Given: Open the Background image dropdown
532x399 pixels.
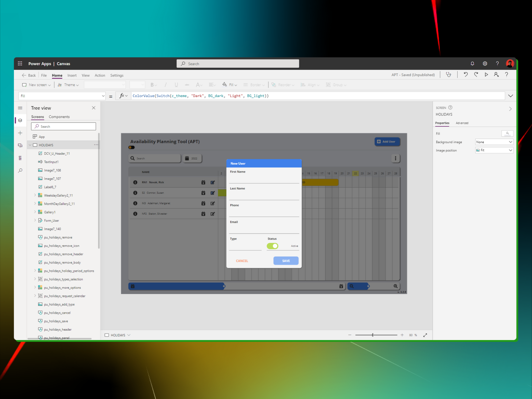Looking at the screenshot, I should click(x=494, y=142).
